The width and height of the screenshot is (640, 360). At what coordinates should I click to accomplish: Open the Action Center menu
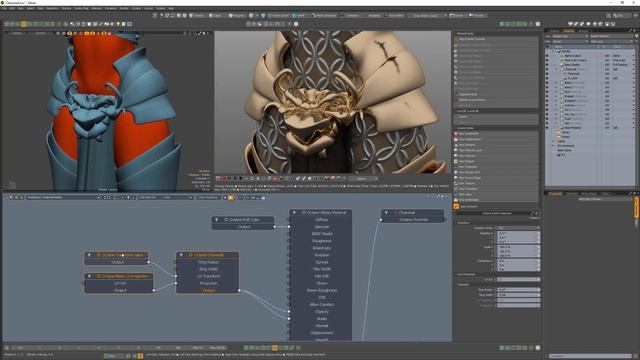(x=279, y=16)
